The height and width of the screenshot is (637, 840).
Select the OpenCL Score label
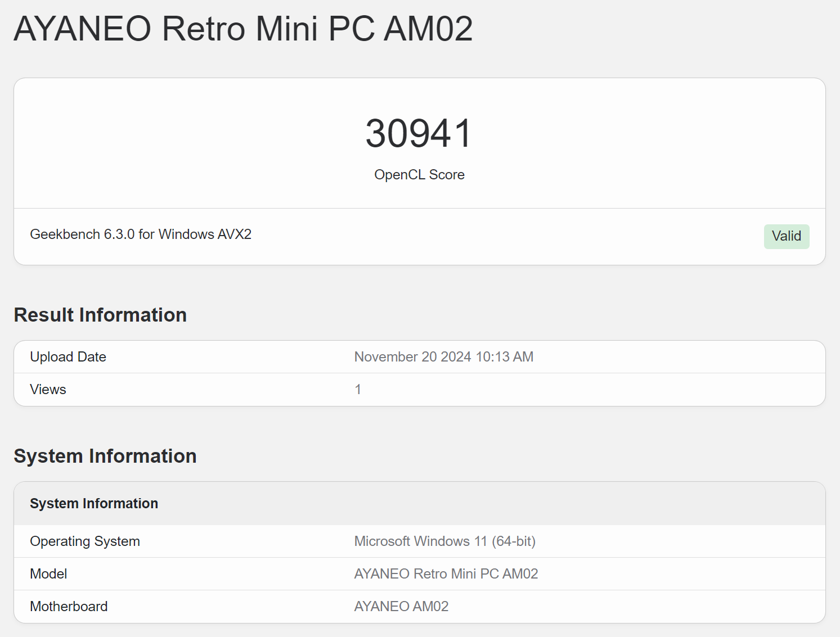point(419,175)
